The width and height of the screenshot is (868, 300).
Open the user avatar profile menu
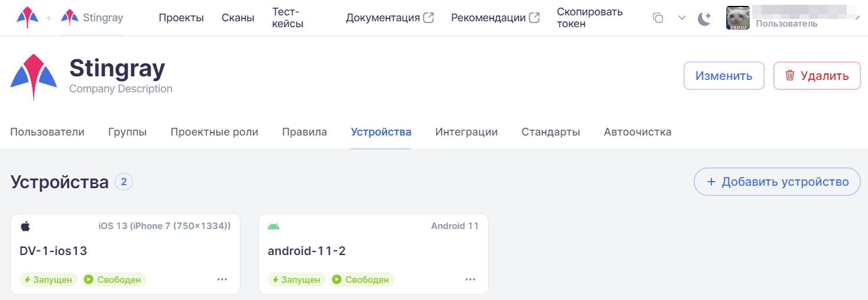738,18
